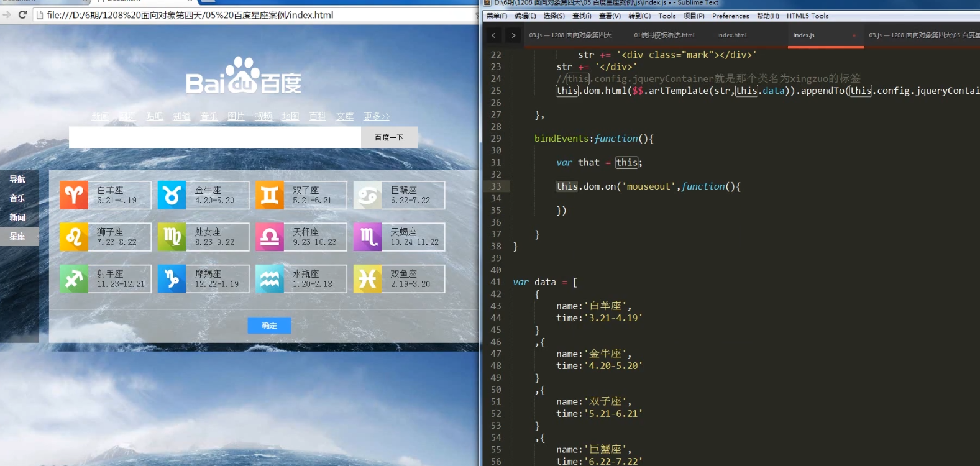This screenshot has width=980, height=466.
Task: Open the 图片 link
Action: pos(236,116)
